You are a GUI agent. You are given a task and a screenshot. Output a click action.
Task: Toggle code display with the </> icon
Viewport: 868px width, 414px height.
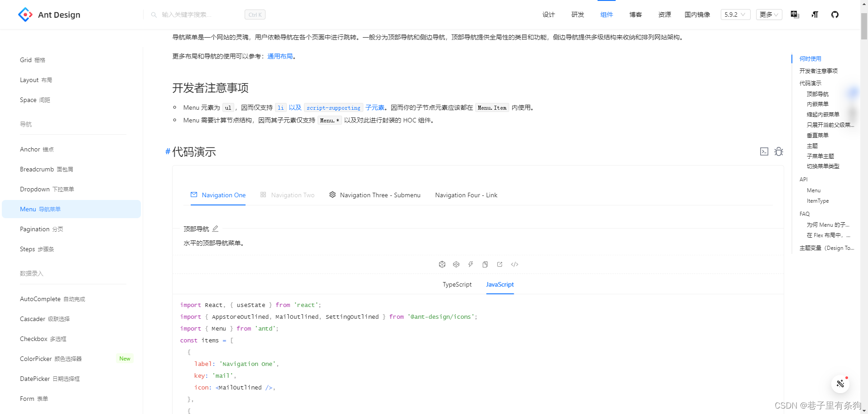pos(514,264)
